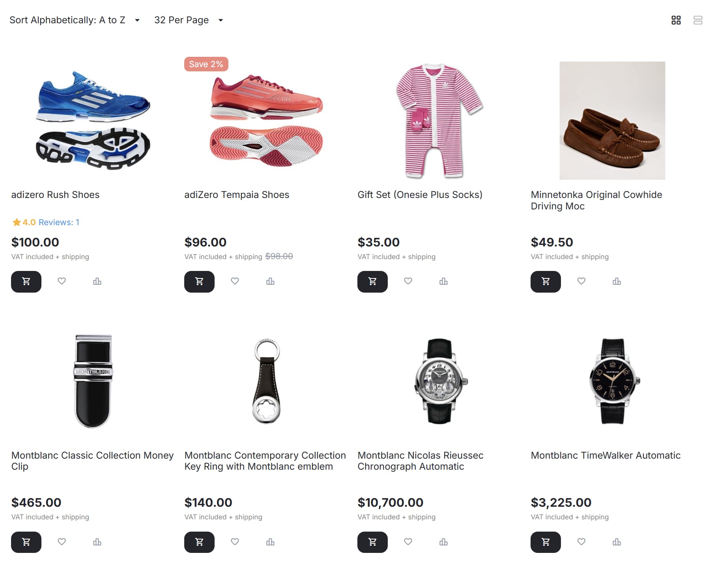Image resolution: width=725 pixels, height=588 pixels.
Task: Open the Reviews: 1 link
Action: (59, 222)
